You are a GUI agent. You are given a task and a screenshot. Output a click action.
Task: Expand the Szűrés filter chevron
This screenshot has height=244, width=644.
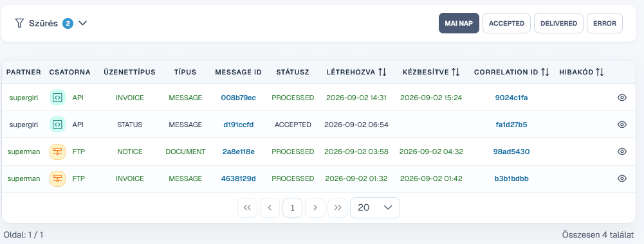(82, 23)
